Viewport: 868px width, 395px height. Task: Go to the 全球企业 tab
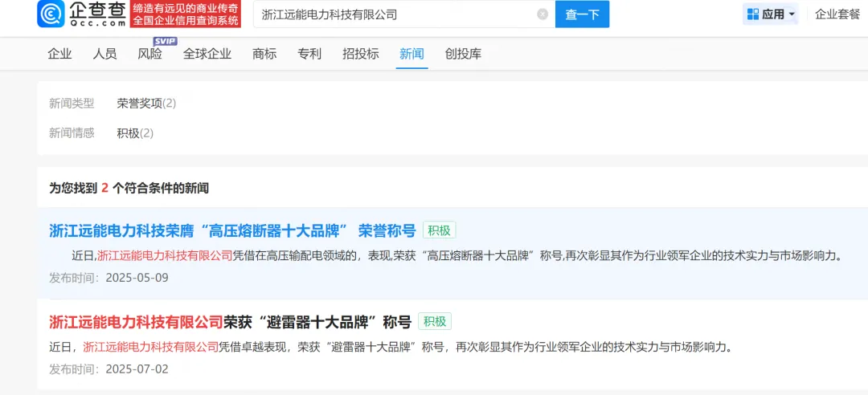pos(207,54)
